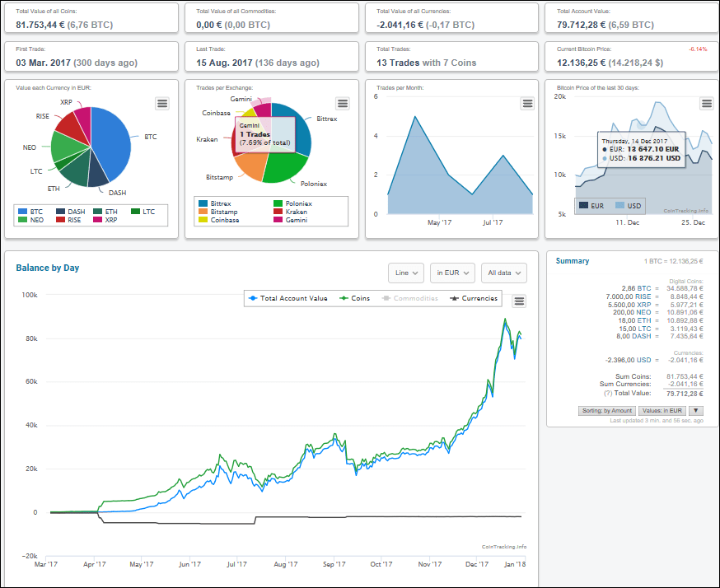Toggle Bitstamp legend in exchange pie

(218, 212)
